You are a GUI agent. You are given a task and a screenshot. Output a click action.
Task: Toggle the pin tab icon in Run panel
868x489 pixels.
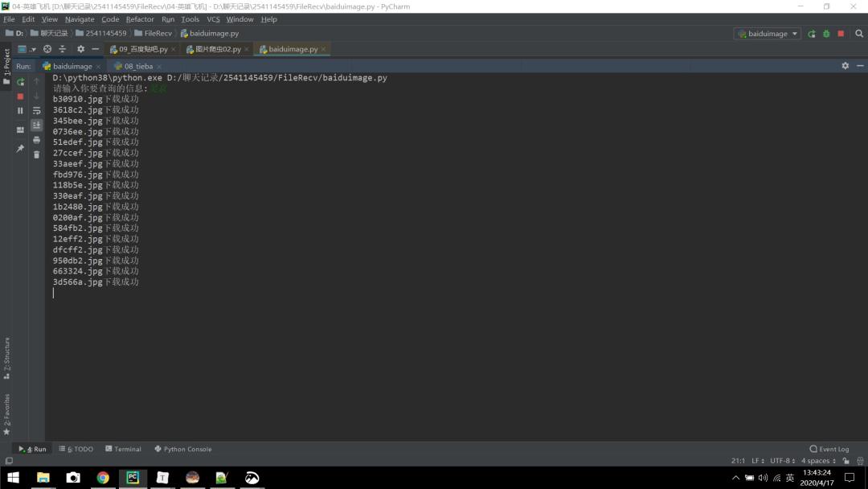pyautogui.click(x=21, y=149)
